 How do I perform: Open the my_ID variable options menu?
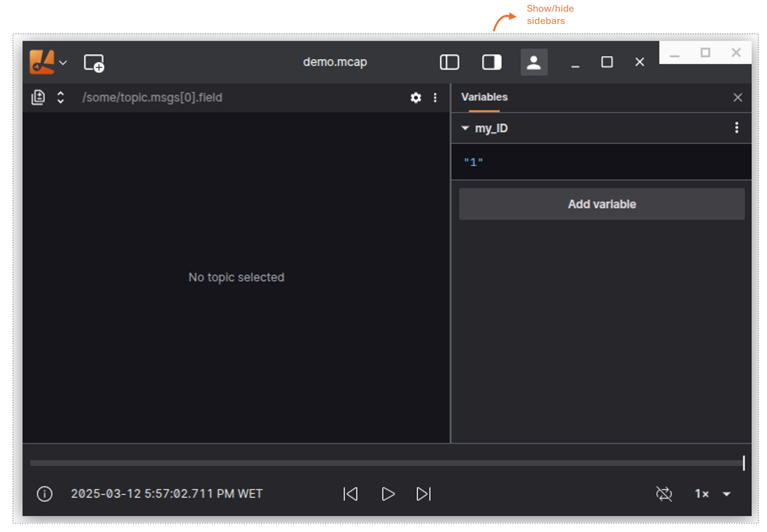[736, 128]
